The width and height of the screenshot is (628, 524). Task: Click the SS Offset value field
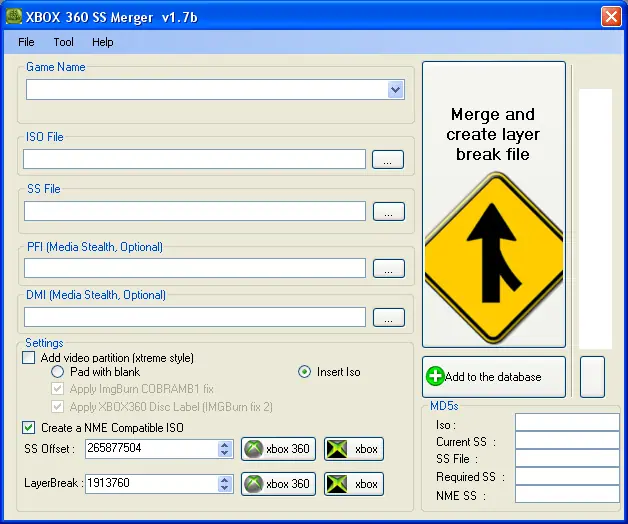coord(151,449)
